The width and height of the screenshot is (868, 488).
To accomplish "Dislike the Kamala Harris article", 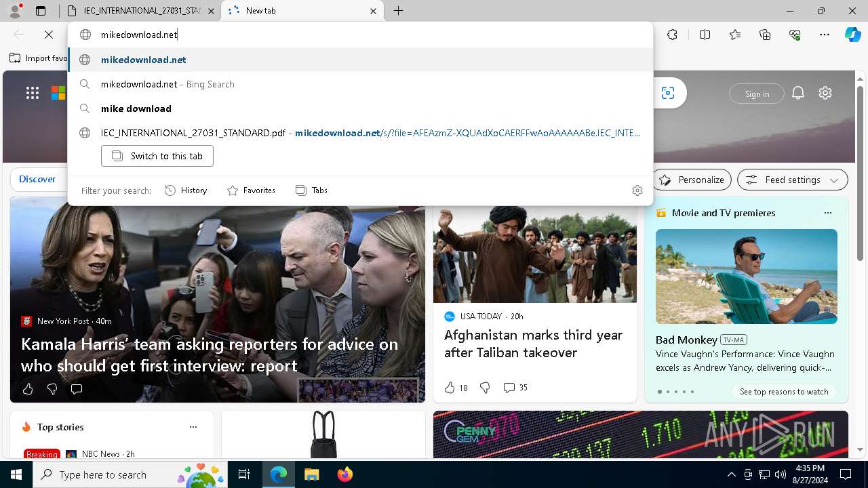I will [52, 389].
